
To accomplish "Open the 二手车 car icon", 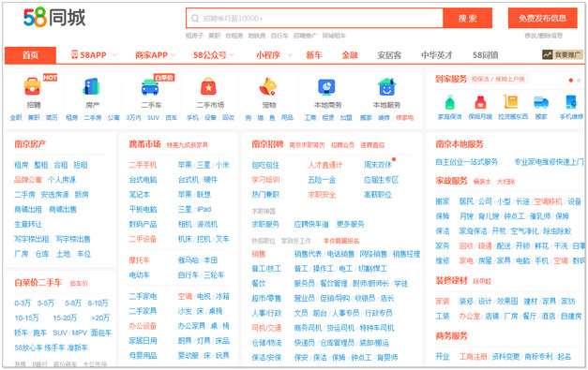I will [150, 87].
